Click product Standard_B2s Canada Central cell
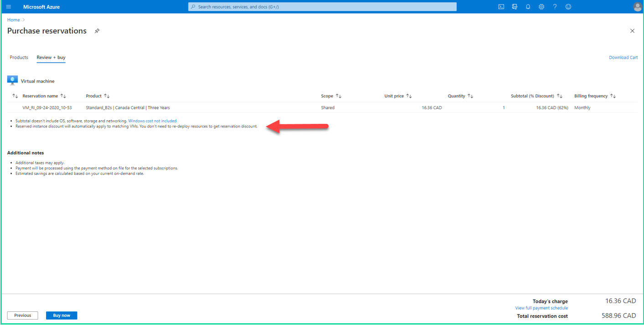 (x=128, y=108)
